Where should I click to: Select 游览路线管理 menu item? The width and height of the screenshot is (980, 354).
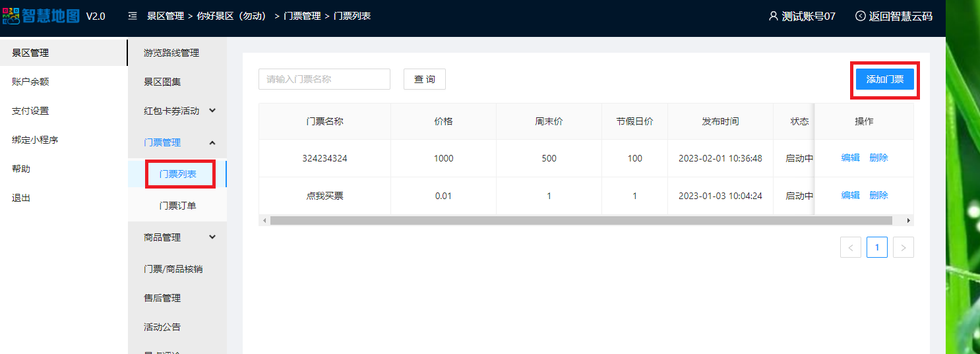[171, 53]
